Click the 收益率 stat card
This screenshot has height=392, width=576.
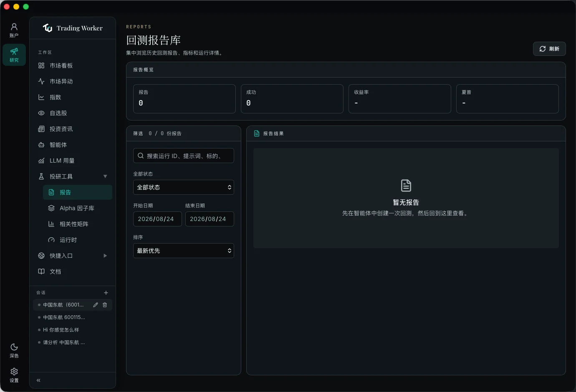coord(400,99)
